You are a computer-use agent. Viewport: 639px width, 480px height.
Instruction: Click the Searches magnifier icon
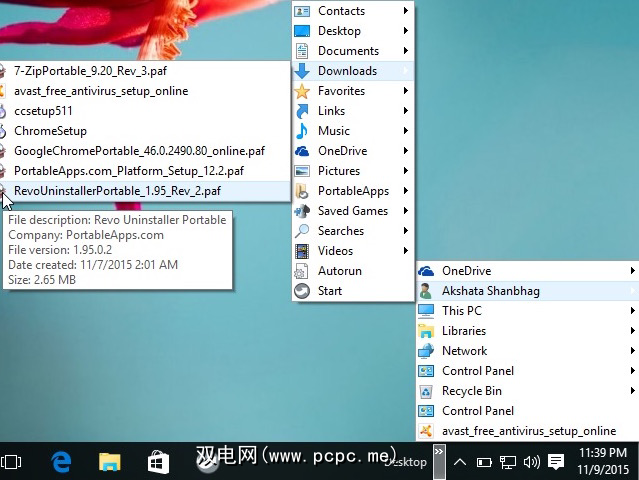coord(302,231)
